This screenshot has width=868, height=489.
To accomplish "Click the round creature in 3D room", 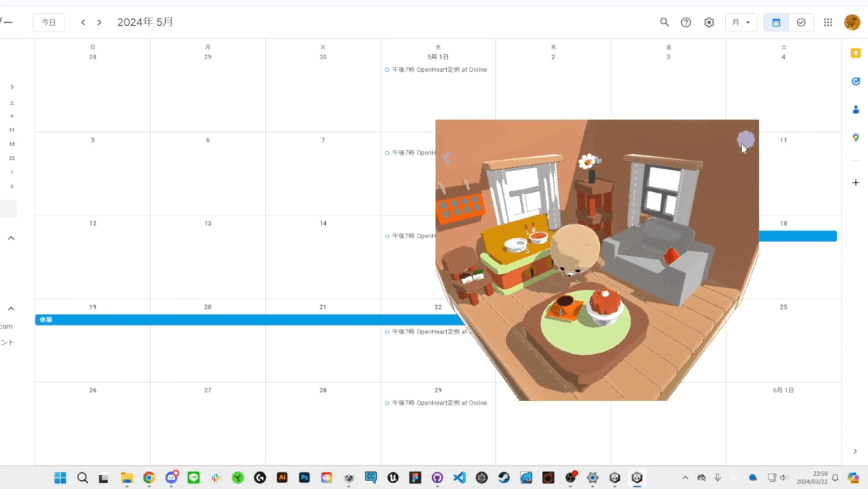I will pyautogui.click(x=574, y=249).
